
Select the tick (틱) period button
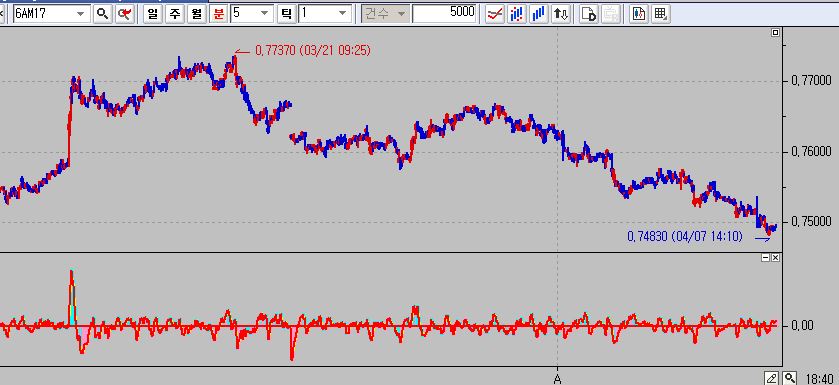pyautogui.click(x=286, y=14)
